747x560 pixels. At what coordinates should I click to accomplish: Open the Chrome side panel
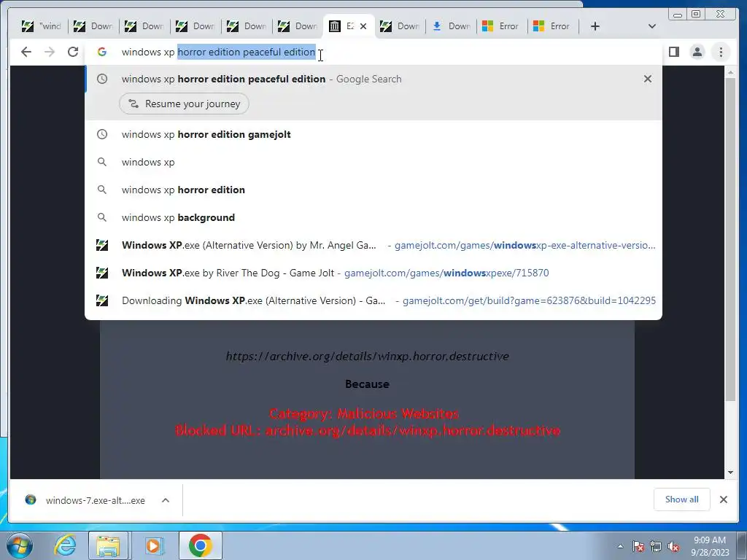(x=673, y=52)
